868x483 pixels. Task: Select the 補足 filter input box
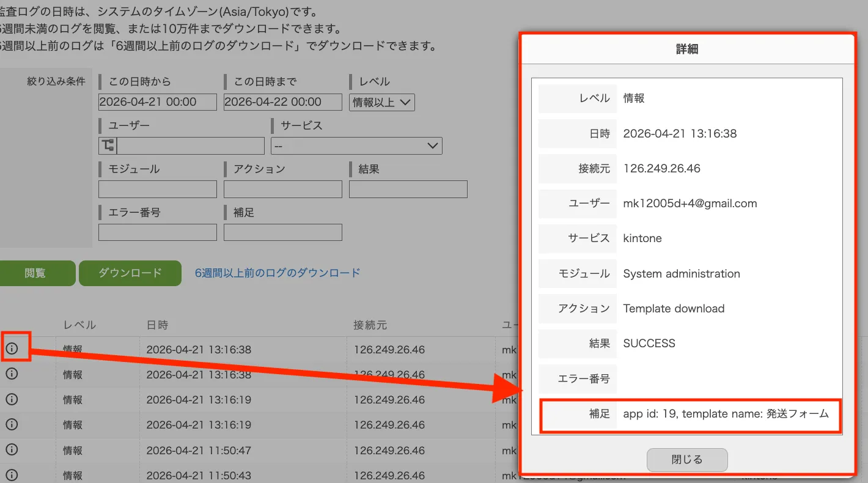coord(282,232)
